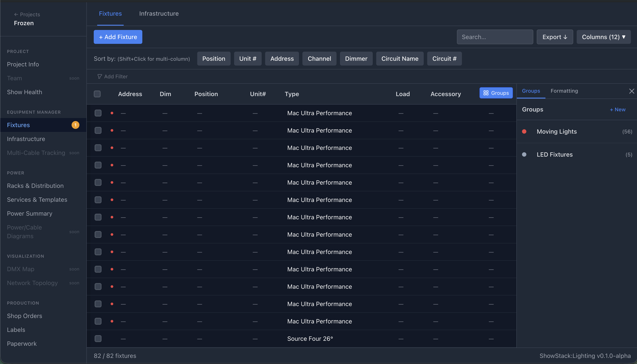
Task: Click the Export download arrow button
Action: pyautogui.click(x=555, y=37)
